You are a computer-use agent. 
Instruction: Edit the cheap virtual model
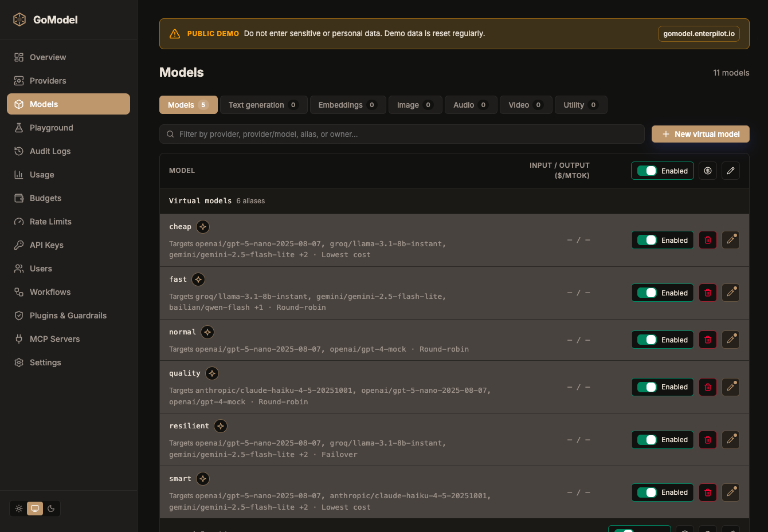pyautogui.click(x=731, y=241)
